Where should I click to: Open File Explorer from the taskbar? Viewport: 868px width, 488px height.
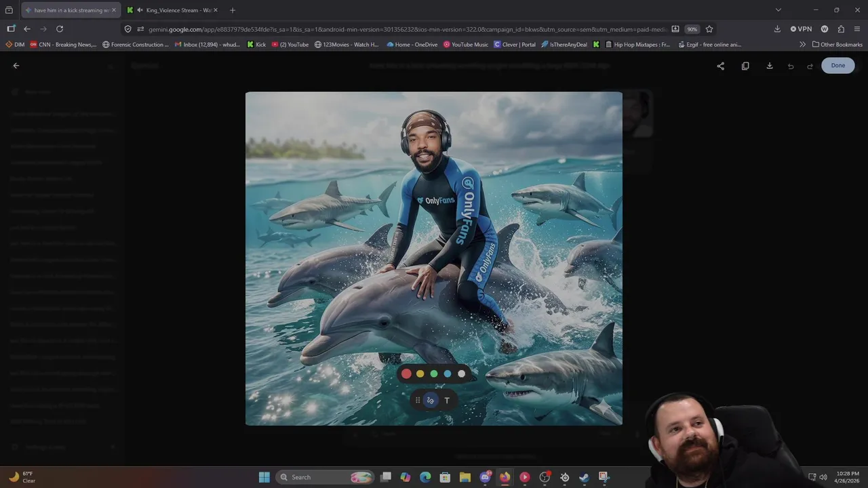tap(465, 477)
